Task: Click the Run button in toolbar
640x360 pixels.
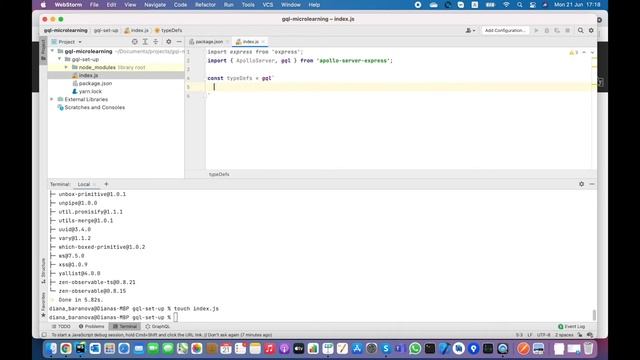Action: click(536, 30)
